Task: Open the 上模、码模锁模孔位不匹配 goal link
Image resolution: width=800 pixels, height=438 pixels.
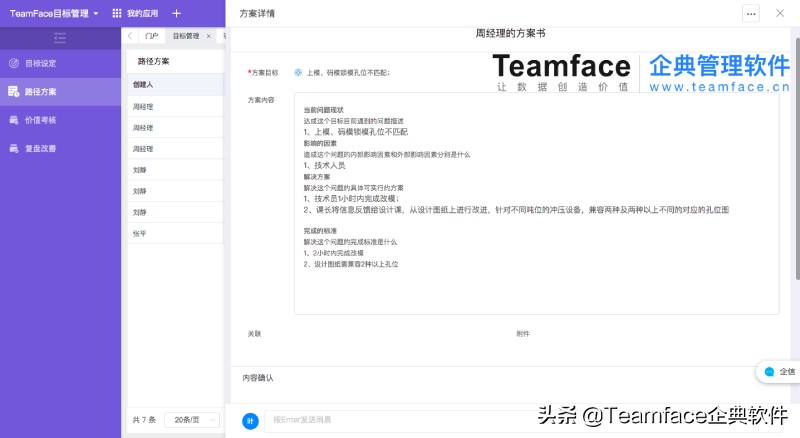Action: coord(348,73)
